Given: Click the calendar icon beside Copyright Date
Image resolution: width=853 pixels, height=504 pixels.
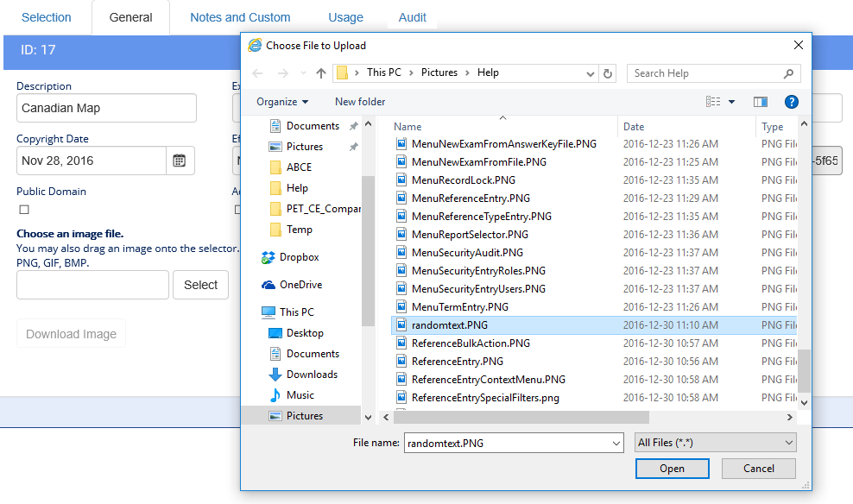Looking at the screenshot, I should tap(180, 161).
